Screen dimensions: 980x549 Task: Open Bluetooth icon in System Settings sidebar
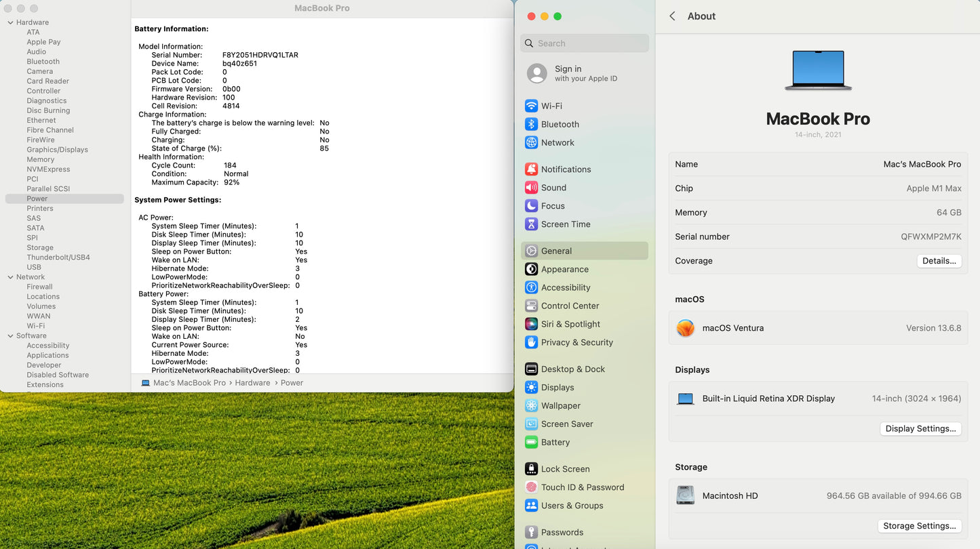point(532,124)
